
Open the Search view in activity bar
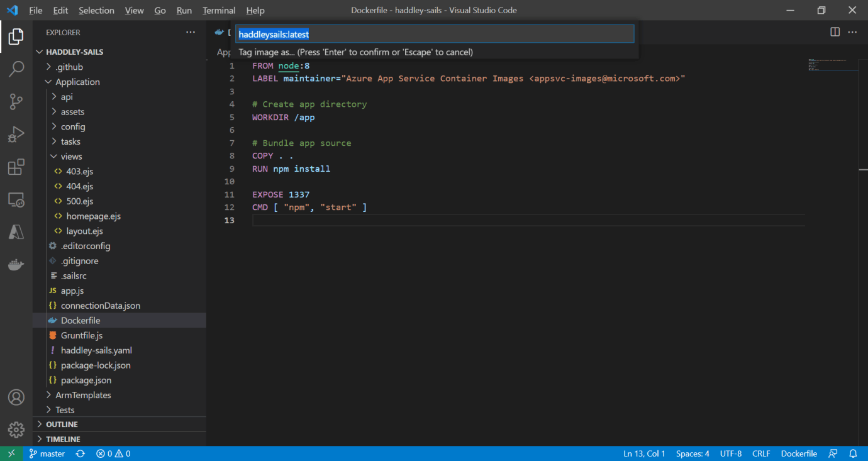point(16,69)
